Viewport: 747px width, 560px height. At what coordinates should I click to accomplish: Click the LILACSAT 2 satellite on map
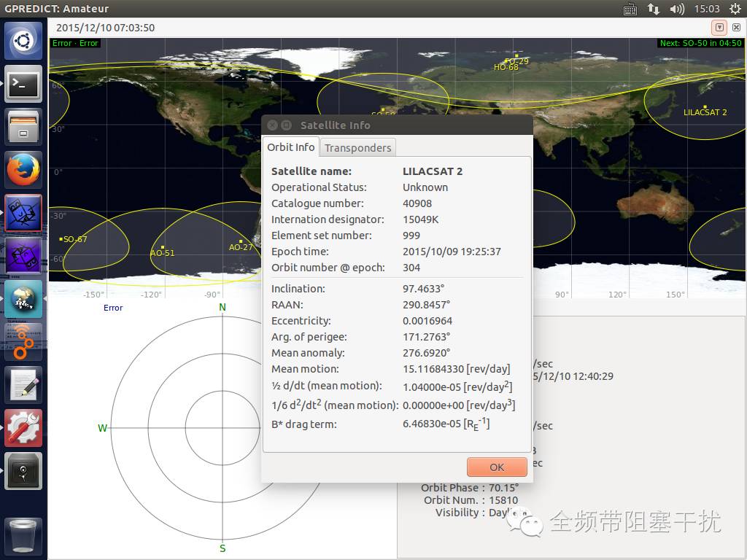coord(705,108)
